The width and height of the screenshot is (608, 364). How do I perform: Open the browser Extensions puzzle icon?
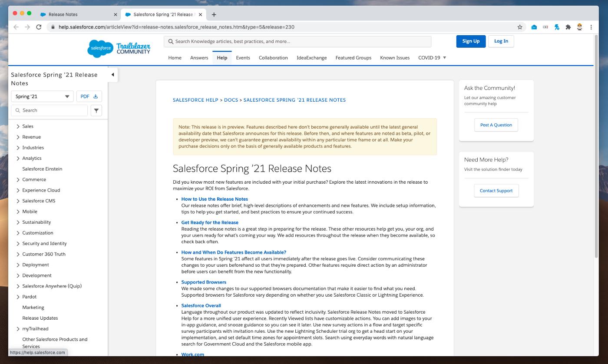pyautogui.click(x=568, y=27)
